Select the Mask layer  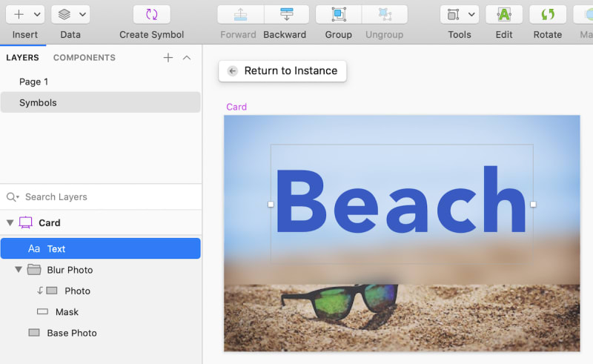click(101, 312)
